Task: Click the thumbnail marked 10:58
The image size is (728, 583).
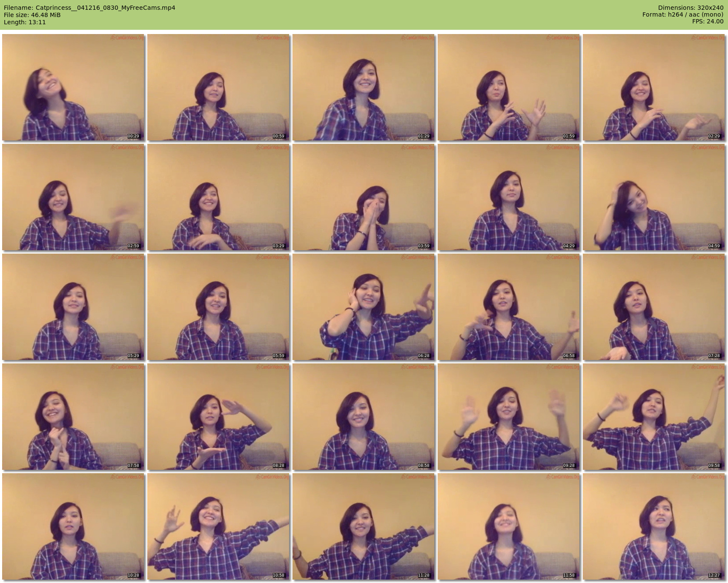Action: [x=218, y=526]
